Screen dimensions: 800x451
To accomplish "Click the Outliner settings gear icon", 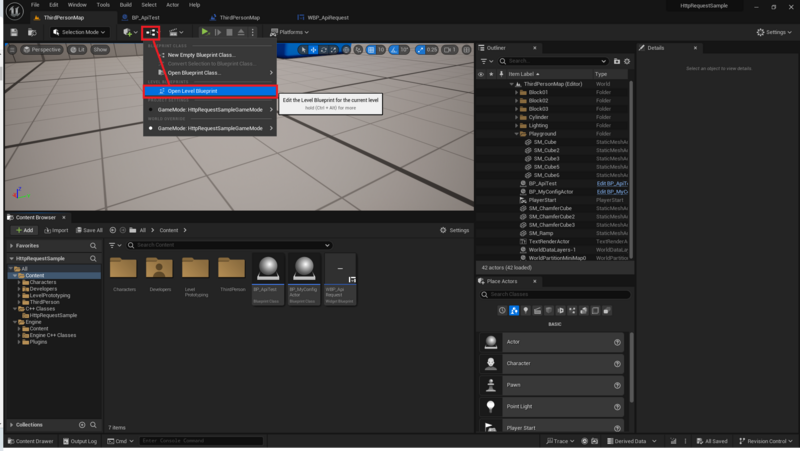I will coord(627,61).
